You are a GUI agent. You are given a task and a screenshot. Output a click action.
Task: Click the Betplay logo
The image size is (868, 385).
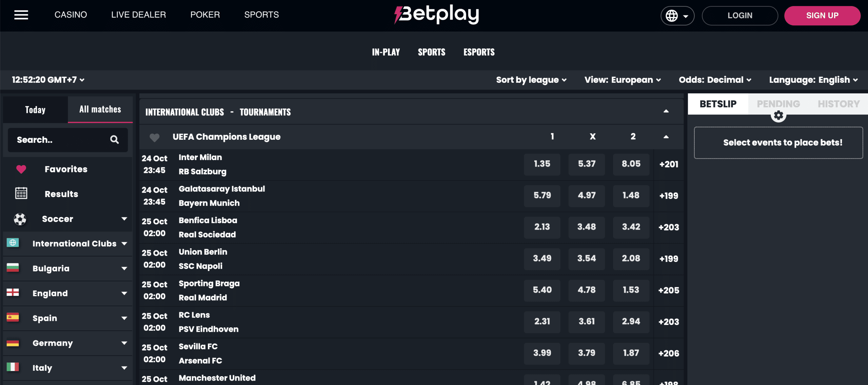(436, 15)
